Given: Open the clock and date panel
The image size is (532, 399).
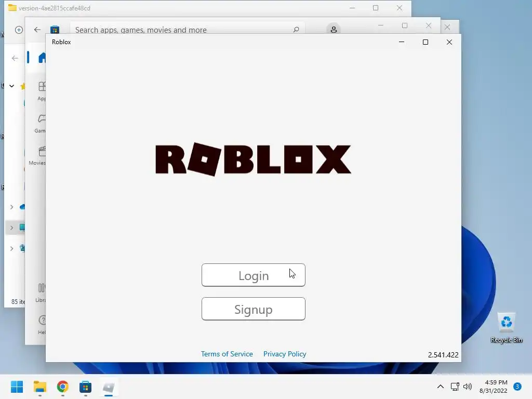Looking at the screenshot, I should point(494,387).
